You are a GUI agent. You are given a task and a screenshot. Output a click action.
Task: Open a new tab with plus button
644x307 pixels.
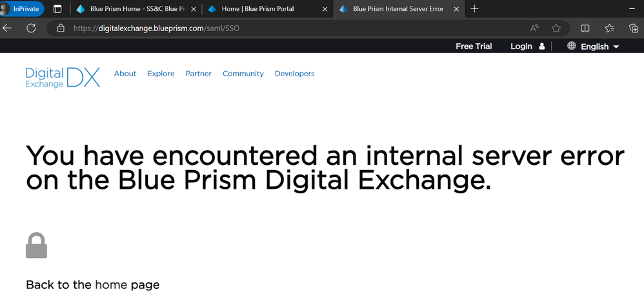[x=475, y=9]
